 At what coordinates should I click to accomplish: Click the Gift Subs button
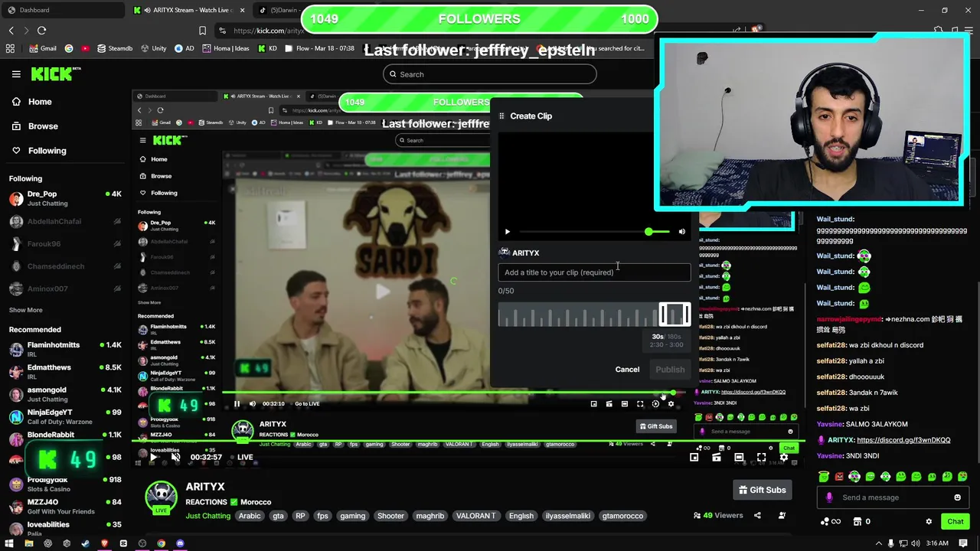(x=762, y=490)
